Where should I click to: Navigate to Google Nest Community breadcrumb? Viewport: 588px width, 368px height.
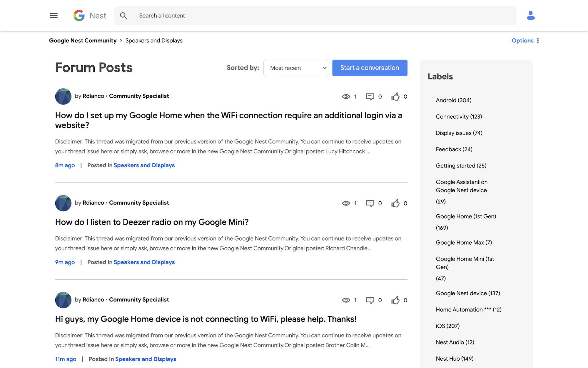83,40
